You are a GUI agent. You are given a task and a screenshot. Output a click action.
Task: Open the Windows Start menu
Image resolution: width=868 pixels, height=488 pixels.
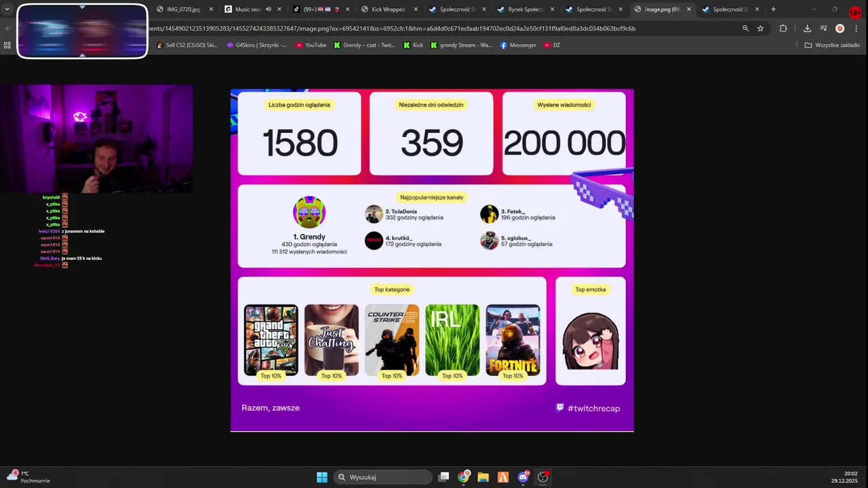coord(322,477)
